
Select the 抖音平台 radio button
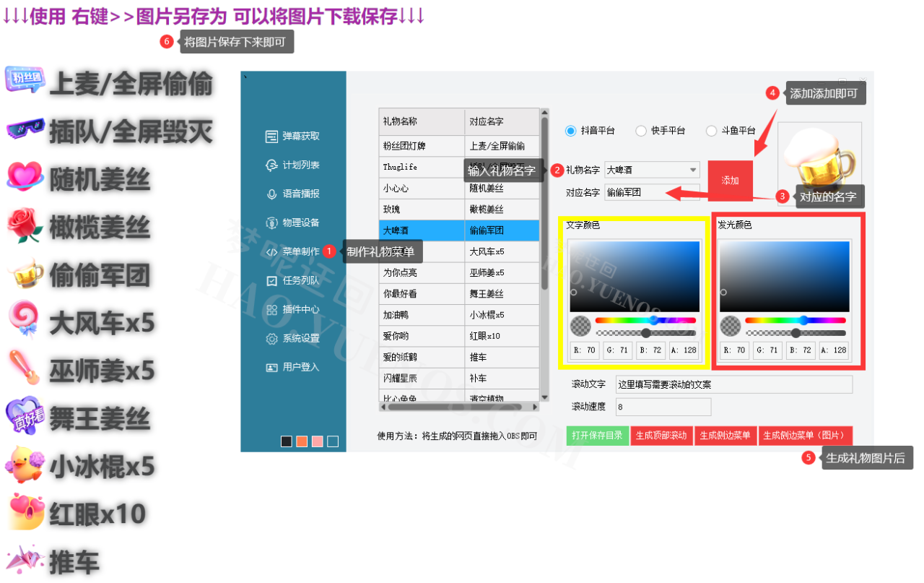[571, 131]
